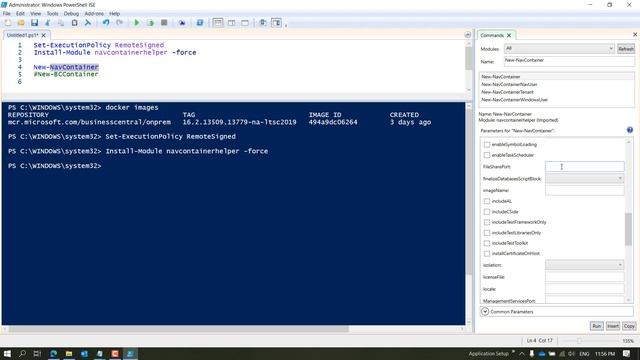
Task: Enable the enableTaskScheduler checkbox
Action: point(487,155)
